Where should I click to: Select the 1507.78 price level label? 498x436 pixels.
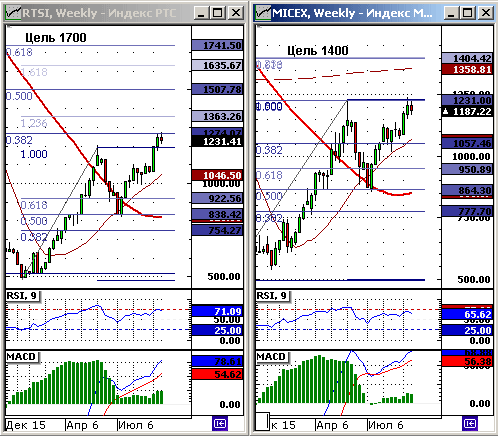(217, 89)
